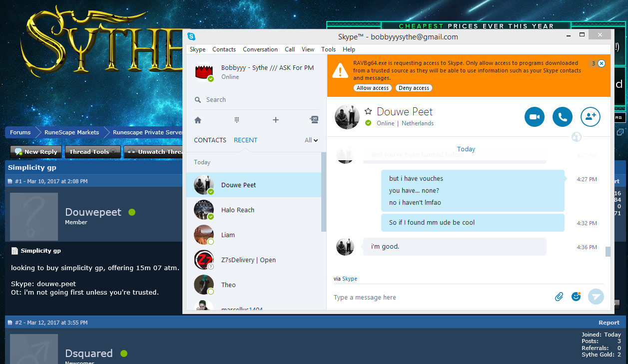Screen dimensions: 628x364
Task: Open the View menu
Action: 308,49
